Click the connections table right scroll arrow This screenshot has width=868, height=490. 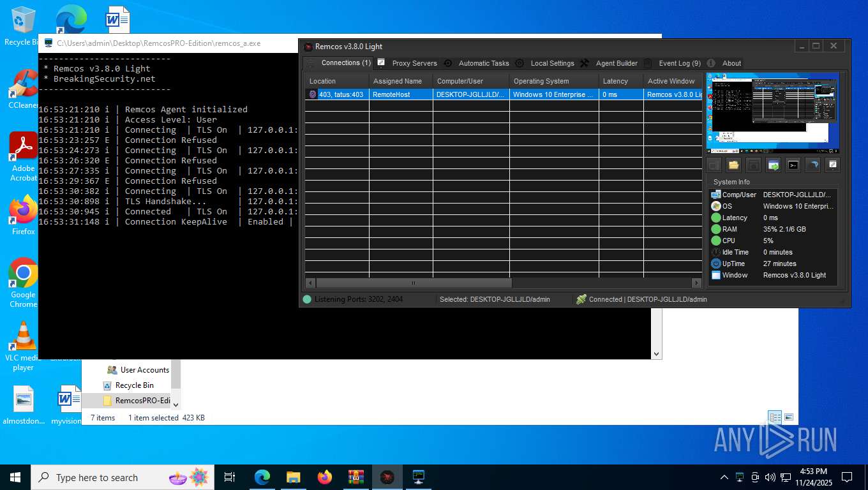(696, 283)
